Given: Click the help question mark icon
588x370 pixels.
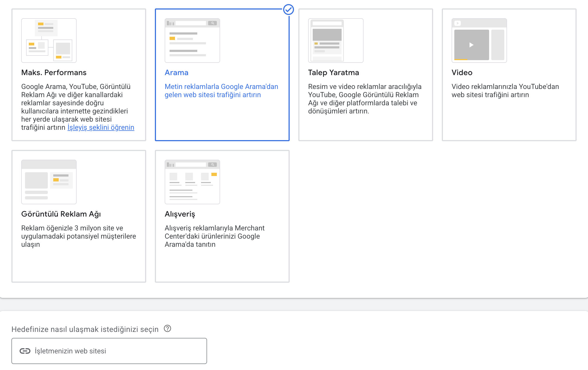Looking at the screenshot, I should coord(168,329).
